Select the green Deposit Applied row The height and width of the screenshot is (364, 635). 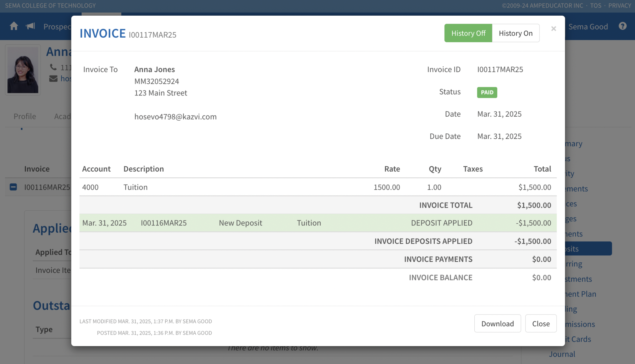[x=317, y=223]
